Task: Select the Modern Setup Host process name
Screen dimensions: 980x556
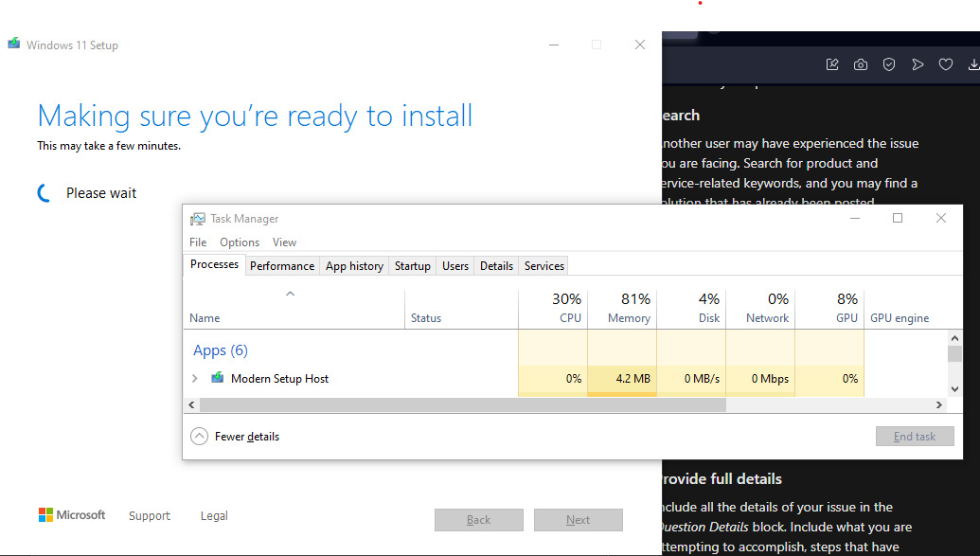Action: pos(279,378)
